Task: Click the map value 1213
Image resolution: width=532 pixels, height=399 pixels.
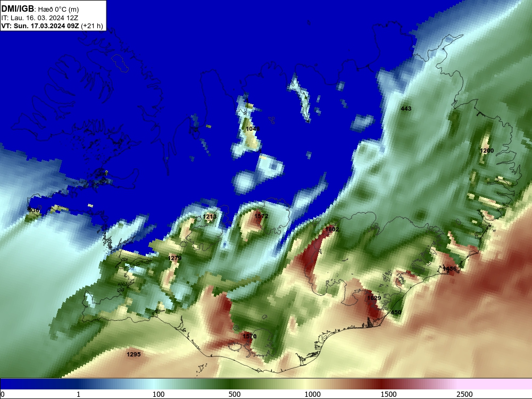Action: pyautogui.click(x=210, y=217)
